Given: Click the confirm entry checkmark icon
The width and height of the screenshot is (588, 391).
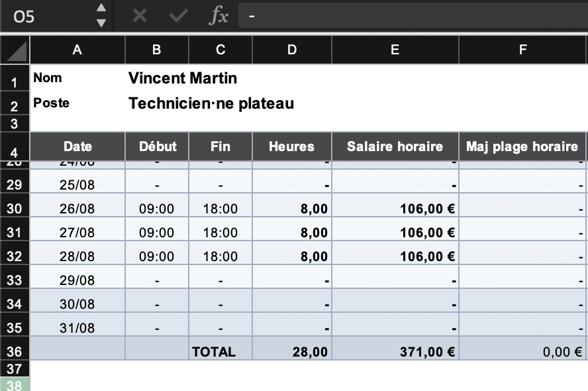Looking at the screenshot, I should [177, 17].
